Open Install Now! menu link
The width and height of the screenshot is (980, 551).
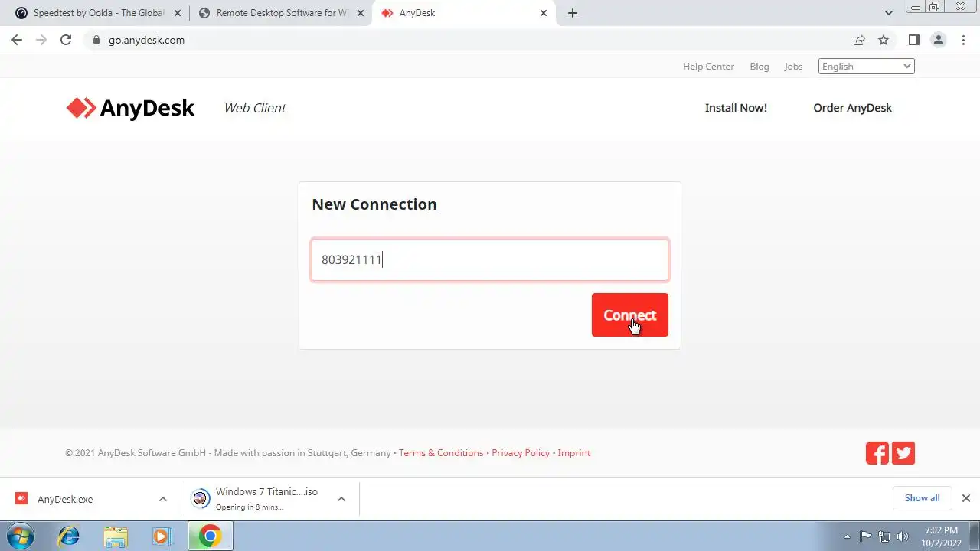[736, 108]
